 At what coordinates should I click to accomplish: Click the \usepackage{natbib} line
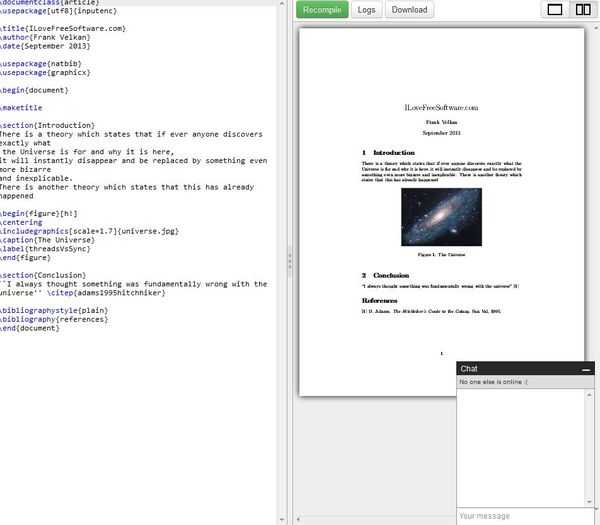click(x=41, y=64)
